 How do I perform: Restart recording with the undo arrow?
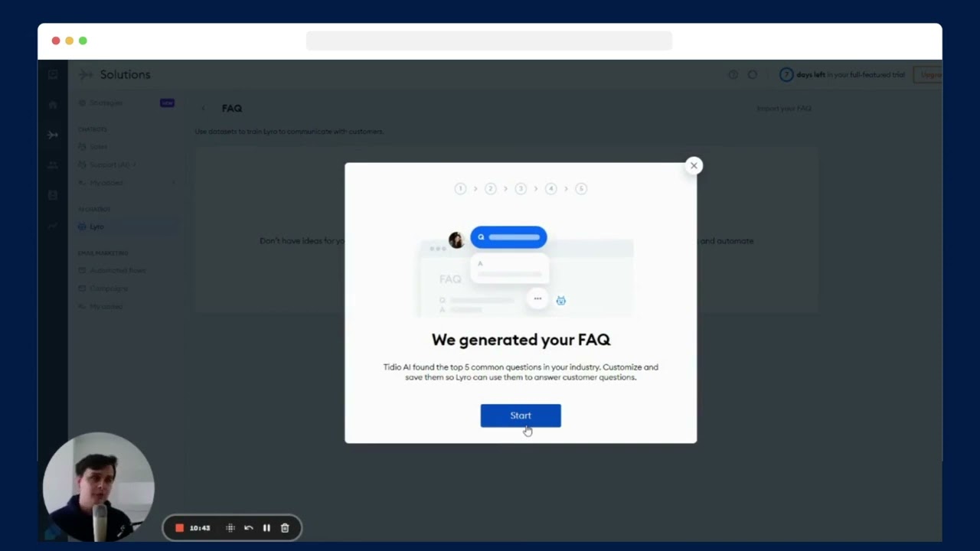point(249,528)
